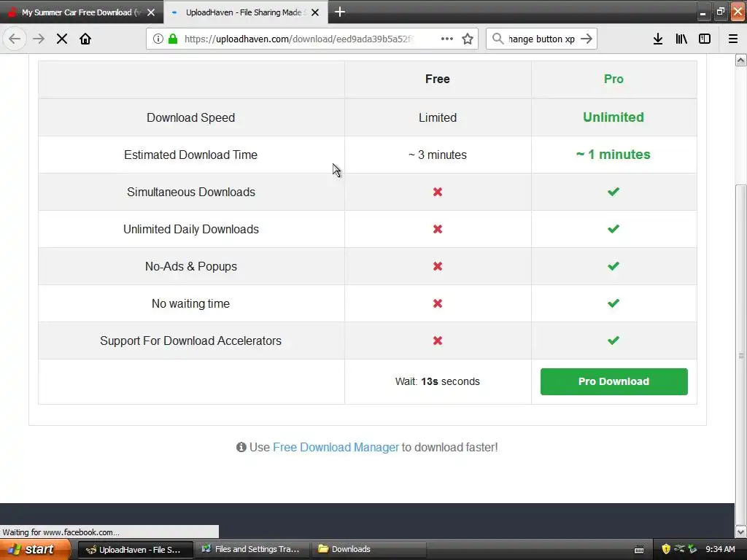Click the vertical scrollbar thumb
Image resolution: width=747 pixels, height=560 pixels.
[x=740, y=354]
